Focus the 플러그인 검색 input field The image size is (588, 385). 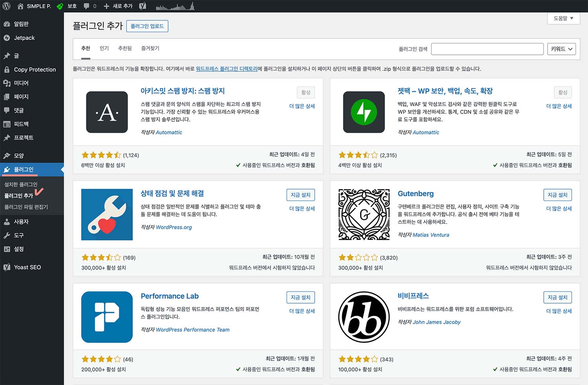pyautogui.click(x=487, y=49)
